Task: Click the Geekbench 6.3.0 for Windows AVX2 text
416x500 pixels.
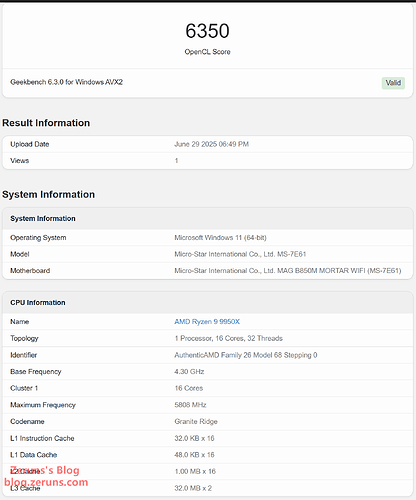Action: (66, 82)
